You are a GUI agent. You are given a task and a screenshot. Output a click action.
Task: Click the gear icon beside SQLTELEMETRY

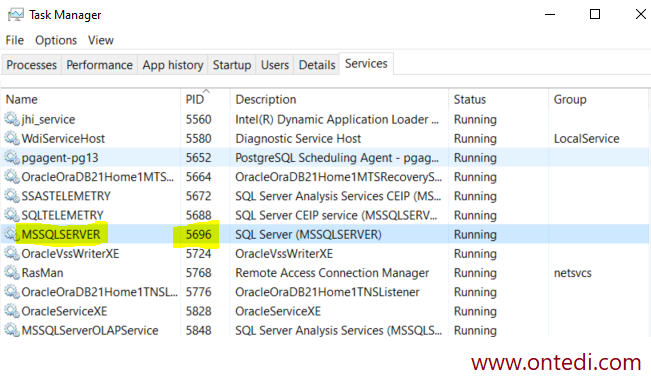click(x=12, y=215)
